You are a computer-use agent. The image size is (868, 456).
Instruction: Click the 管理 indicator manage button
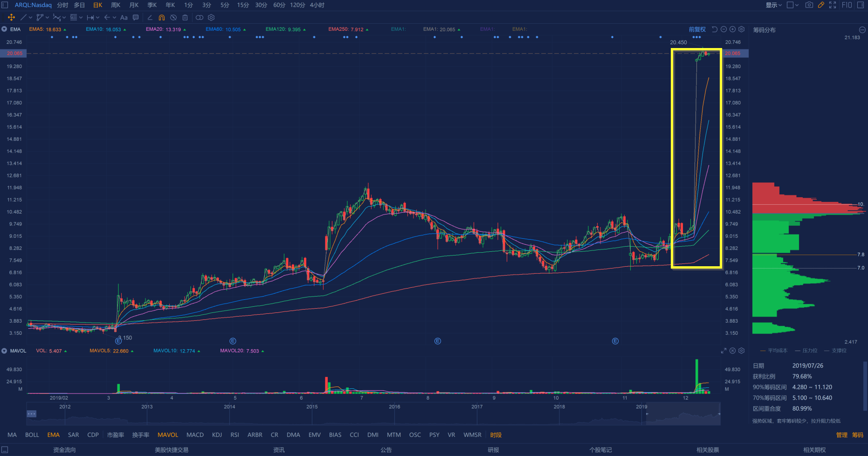click(x=842, y=435)
